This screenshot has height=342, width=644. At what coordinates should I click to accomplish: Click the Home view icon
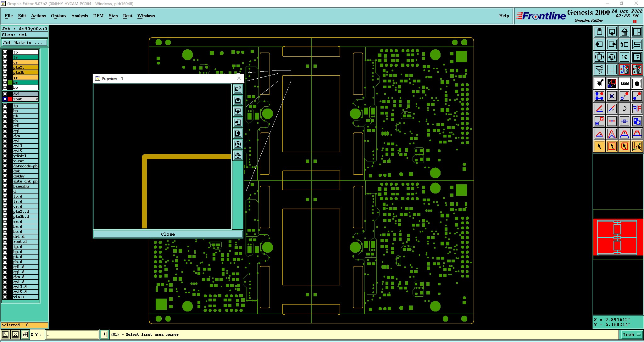click(624, 32)
